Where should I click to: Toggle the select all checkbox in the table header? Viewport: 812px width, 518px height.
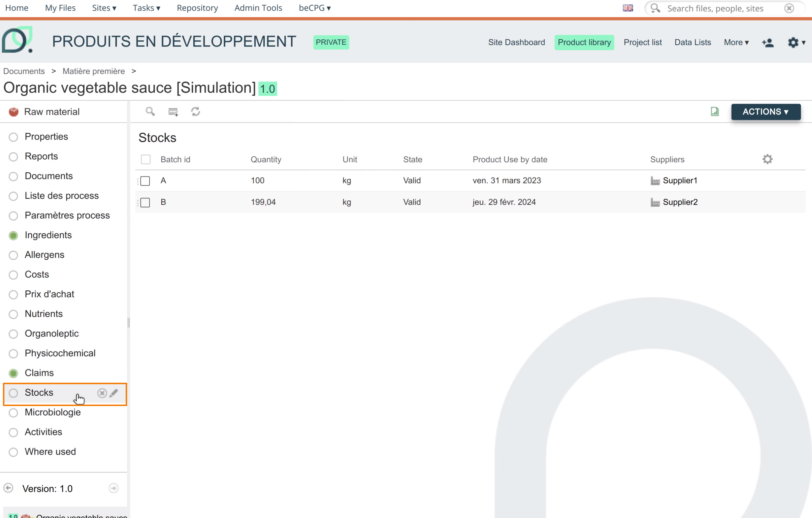tap(146, 159)
